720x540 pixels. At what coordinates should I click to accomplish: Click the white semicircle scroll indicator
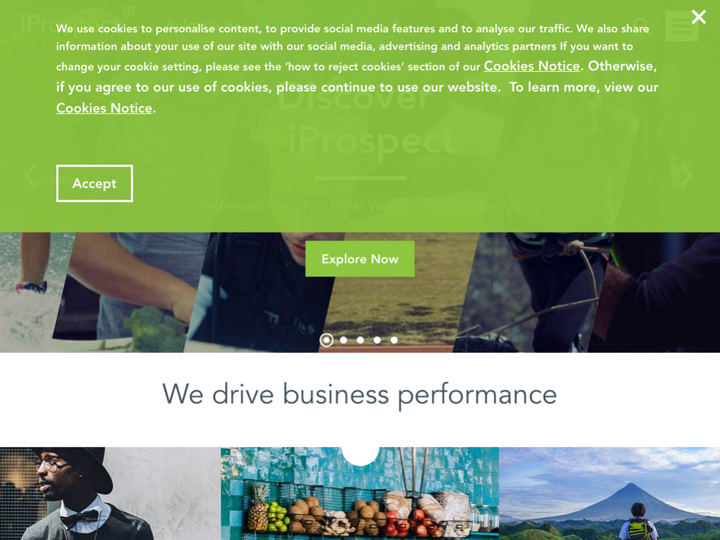(360, 456)
